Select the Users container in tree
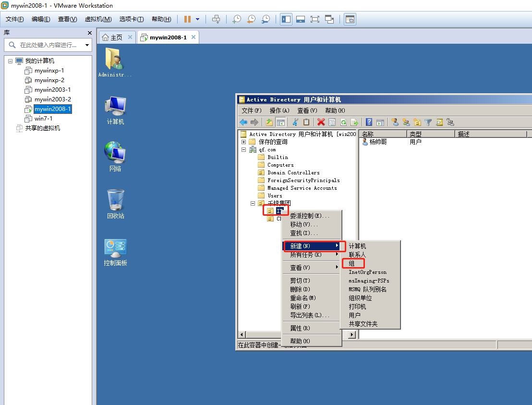 275,196
